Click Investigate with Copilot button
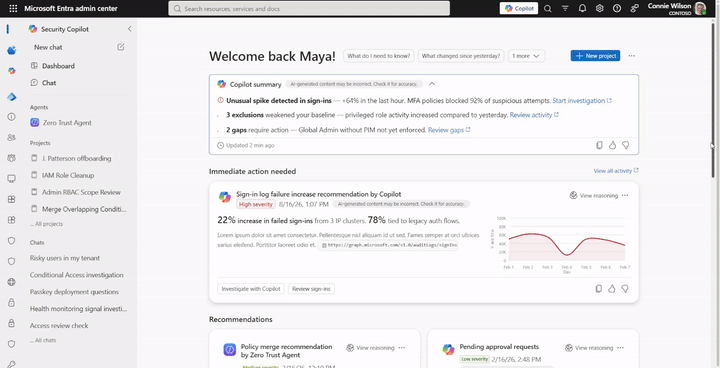The height and width of the screenshot is (368, 720). [x=251, y=289]
